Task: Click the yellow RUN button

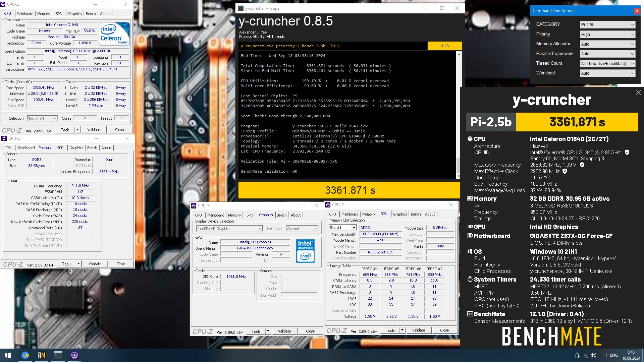Action: 445,46
